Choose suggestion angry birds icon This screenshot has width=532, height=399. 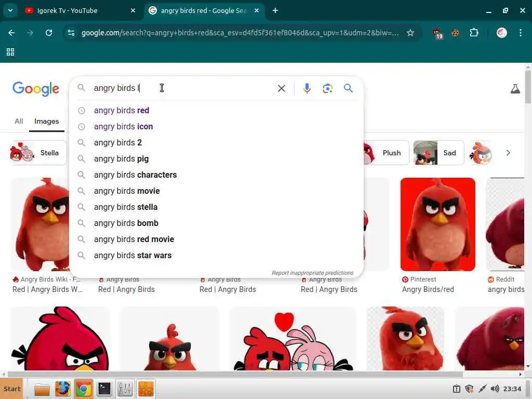tap(216, 127)
